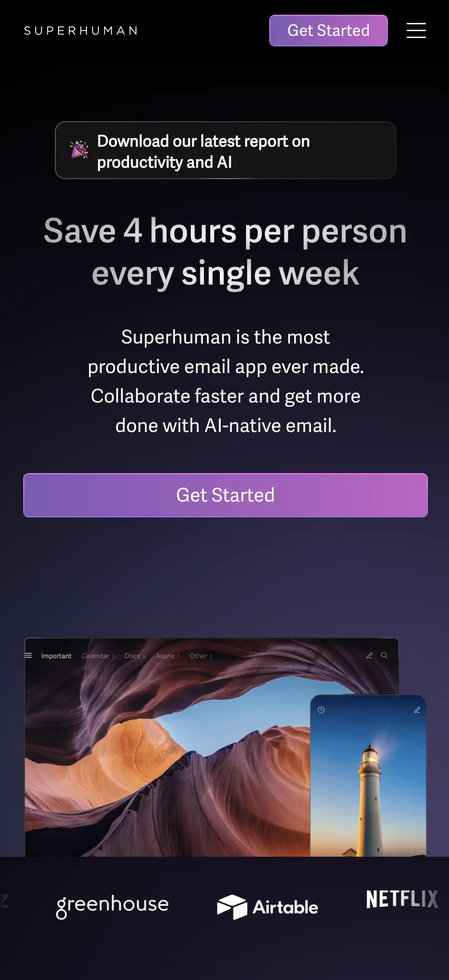Click the Airtable logo

tap(268, 907)
